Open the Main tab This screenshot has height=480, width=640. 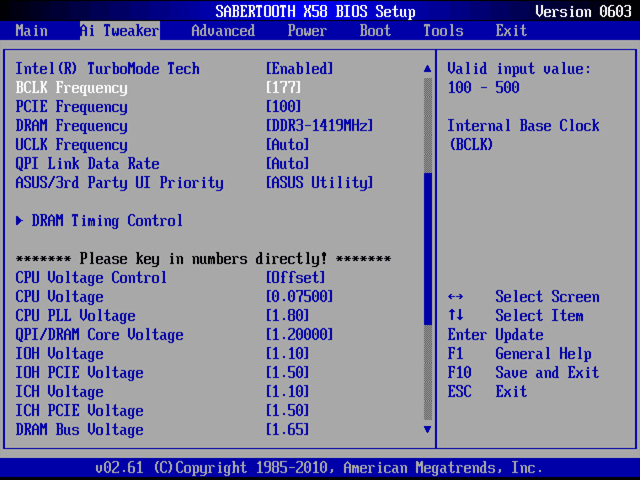point(31,31)
